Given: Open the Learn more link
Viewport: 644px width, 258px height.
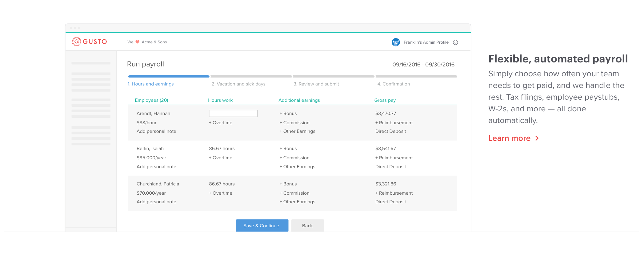Looking at the screenshot, I should pos(509,138).
